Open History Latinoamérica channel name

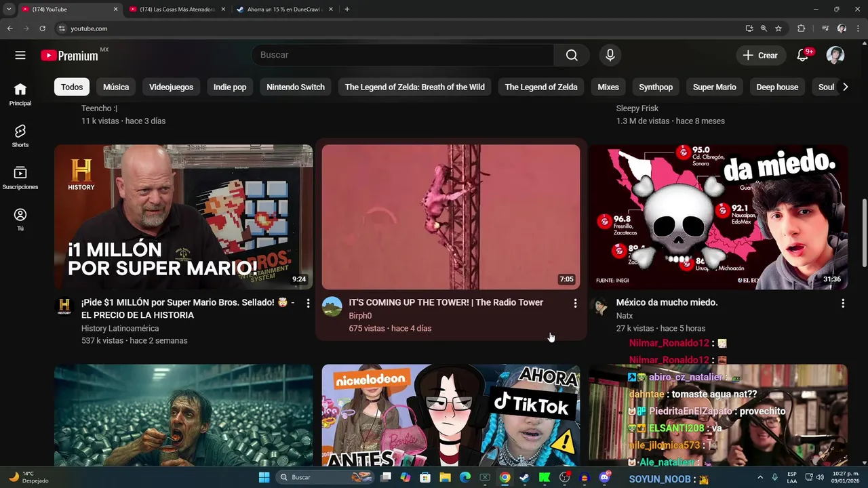pos(120,329)
